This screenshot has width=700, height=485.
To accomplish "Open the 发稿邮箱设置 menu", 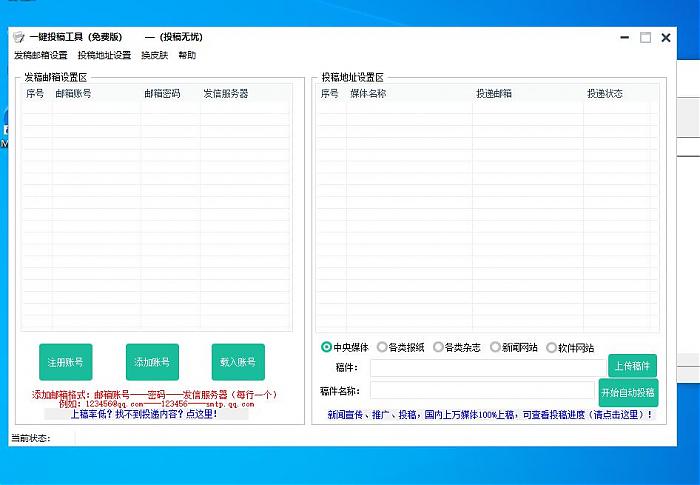I will click(41, 55).
